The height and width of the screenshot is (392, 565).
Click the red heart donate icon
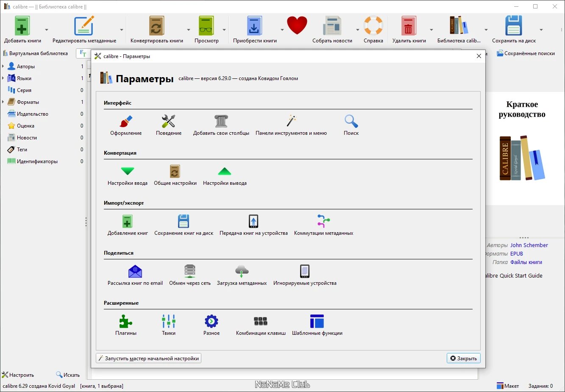point(297,26)
